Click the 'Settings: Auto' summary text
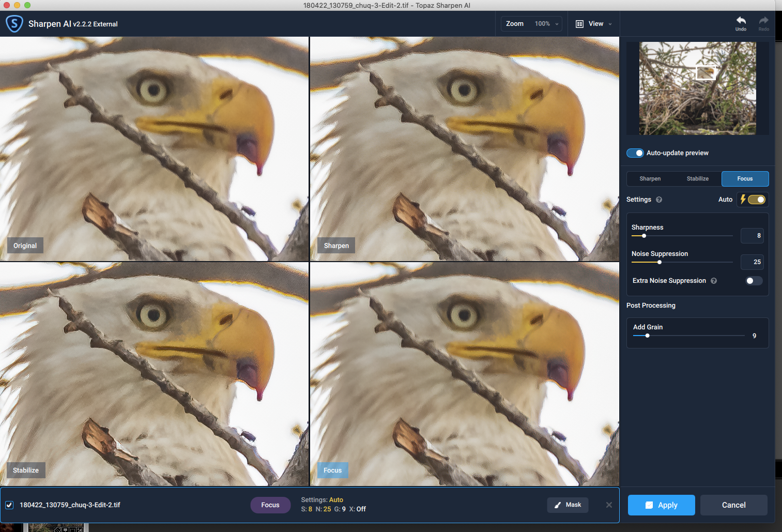Image resolution: width=782 pixels, height=532 pixels. [x=322, y=500]
